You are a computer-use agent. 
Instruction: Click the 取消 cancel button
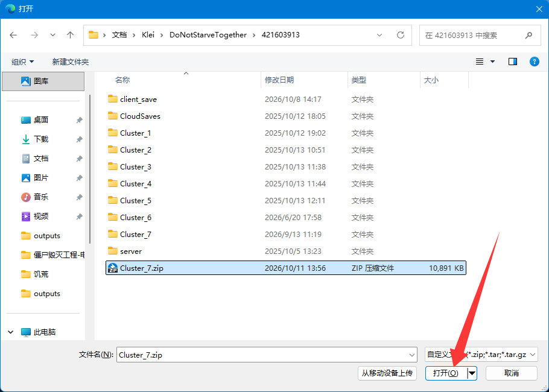(x=511, y=373)
